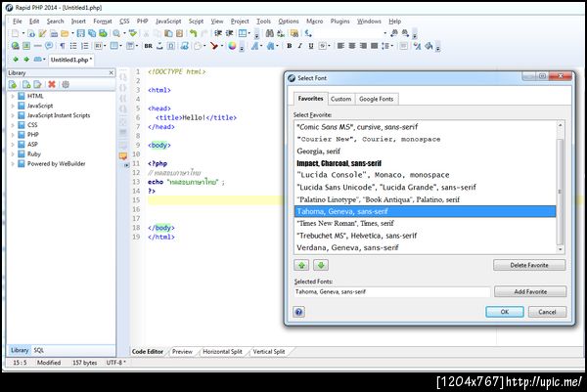Screen dimensions: 587x392
Task: Click the OK button
Action: coord(505,312)
